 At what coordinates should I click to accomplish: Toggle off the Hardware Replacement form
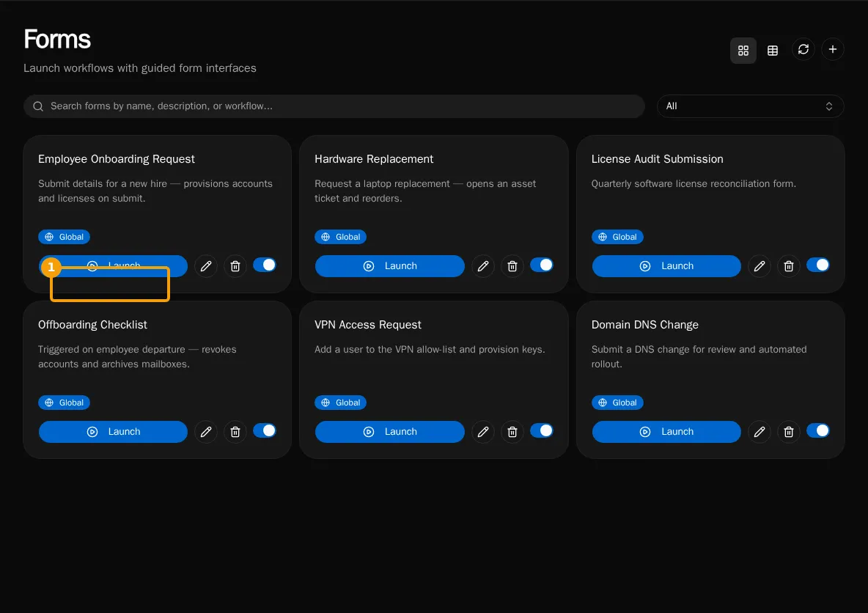coord(541,265)
